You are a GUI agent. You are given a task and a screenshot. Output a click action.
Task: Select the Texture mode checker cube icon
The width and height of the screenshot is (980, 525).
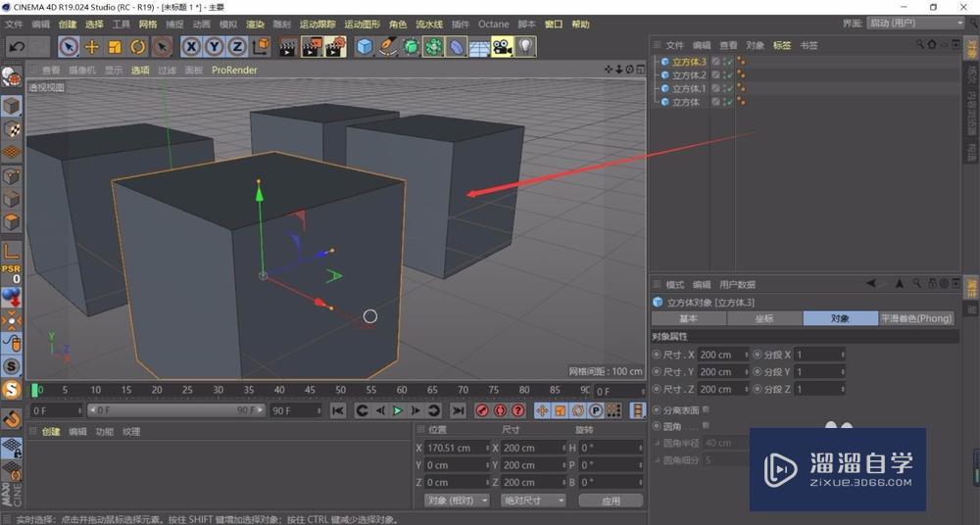(x=11, y=129)
